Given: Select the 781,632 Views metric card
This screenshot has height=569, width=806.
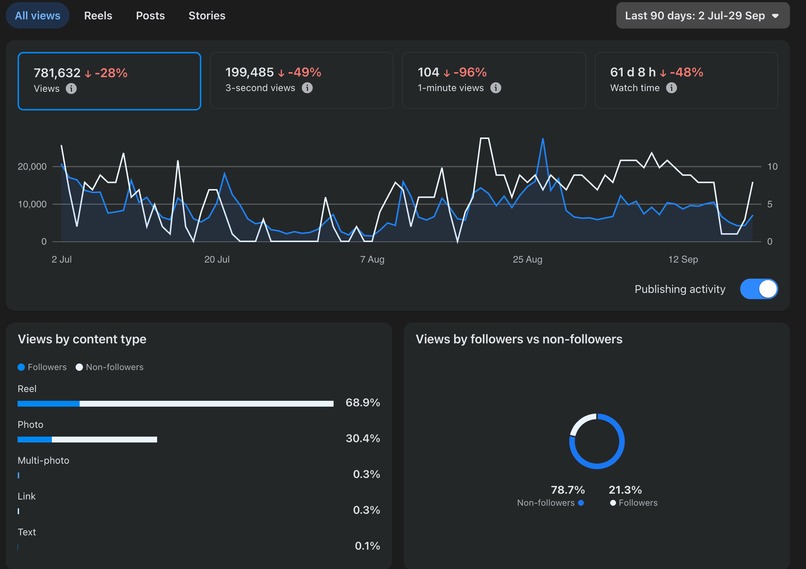Looking at the screenshot, I should 109,81.
